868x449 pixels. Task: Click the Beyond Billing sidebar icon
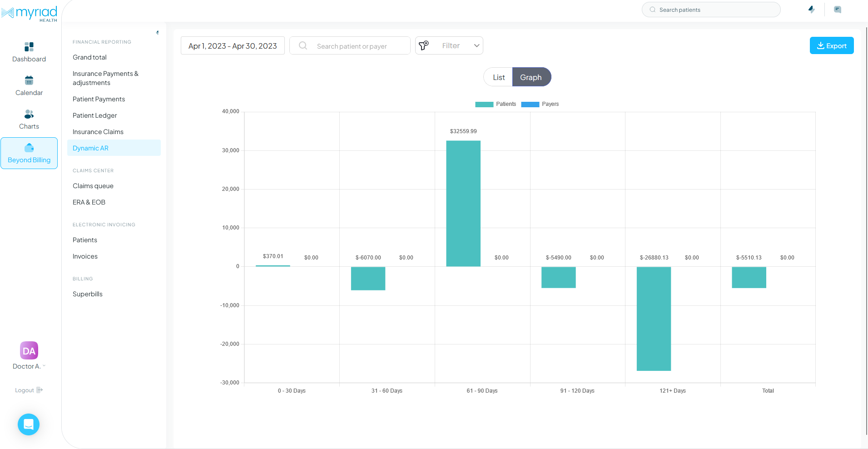pyautogui.click(x=29, y=153)
